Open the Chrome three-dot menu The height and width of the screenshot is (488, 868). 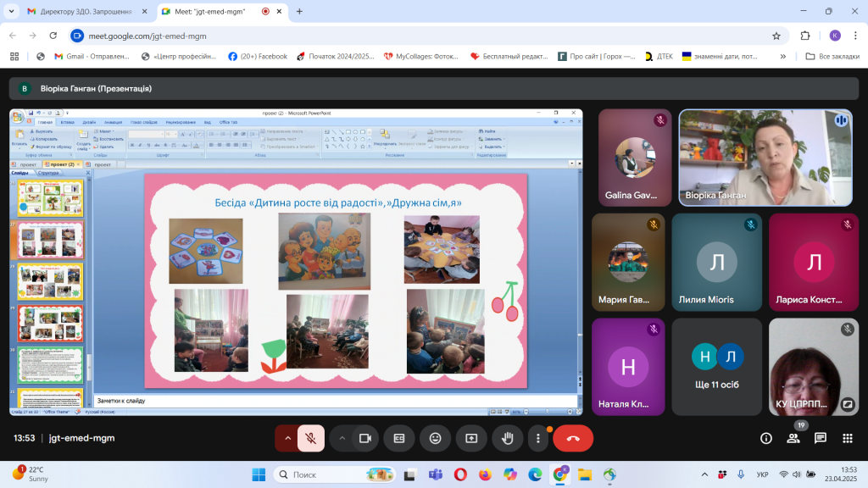point(855,36)
